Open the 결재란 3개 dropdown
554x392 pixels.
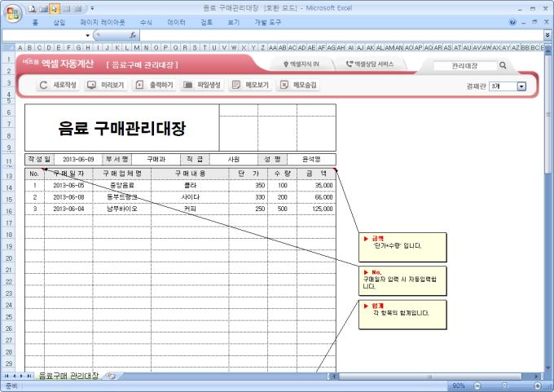[521, 86]
